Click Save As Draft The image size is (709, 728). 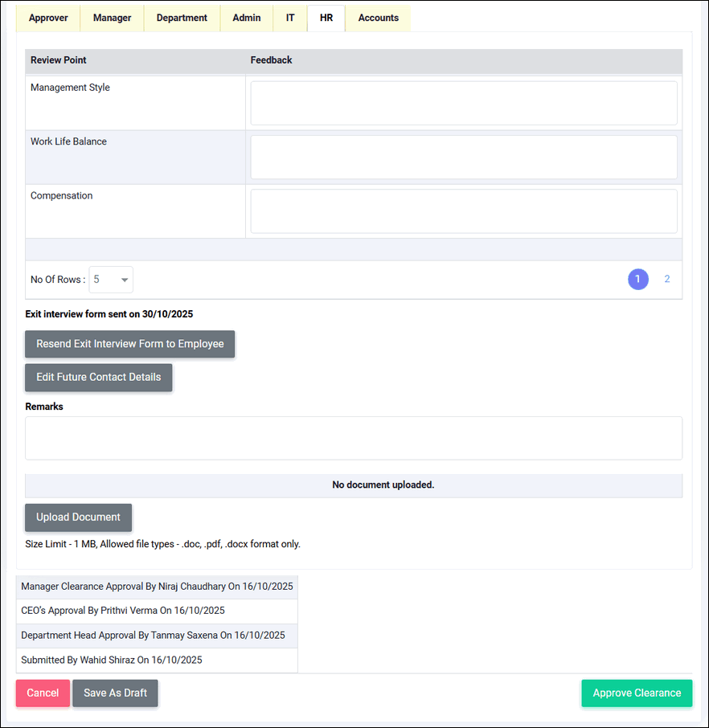(x=115, y=693)
